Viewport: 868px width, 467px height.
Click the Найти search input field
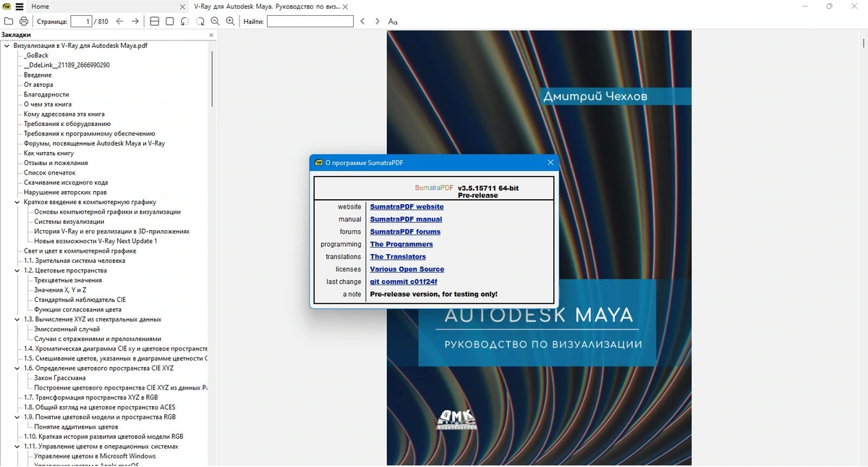tap(310, 21)
